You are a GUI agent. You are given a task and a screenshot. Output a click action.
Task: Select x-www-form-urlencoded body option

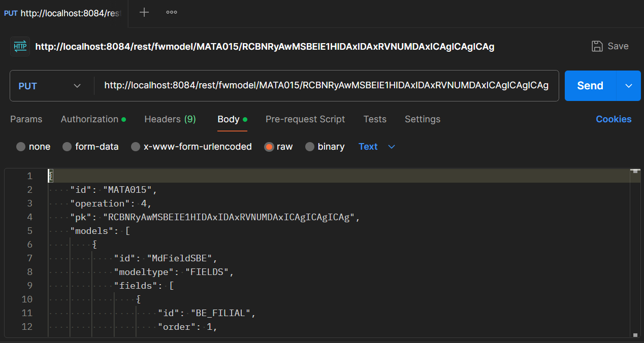[136, 147]
